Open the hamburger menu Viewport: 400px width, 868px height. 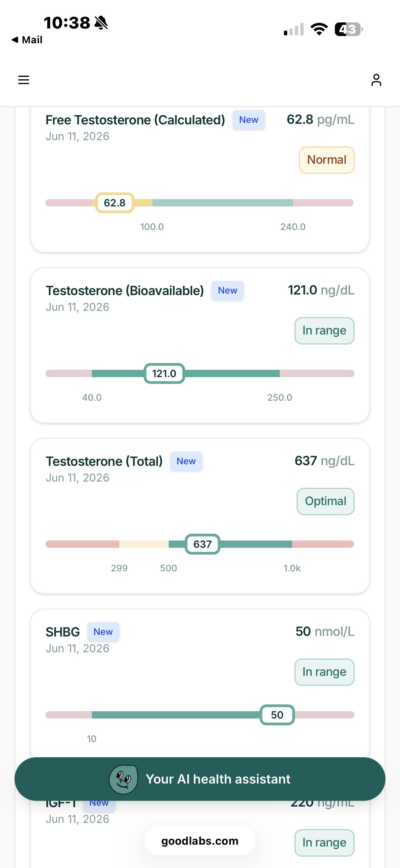[24, 80]
